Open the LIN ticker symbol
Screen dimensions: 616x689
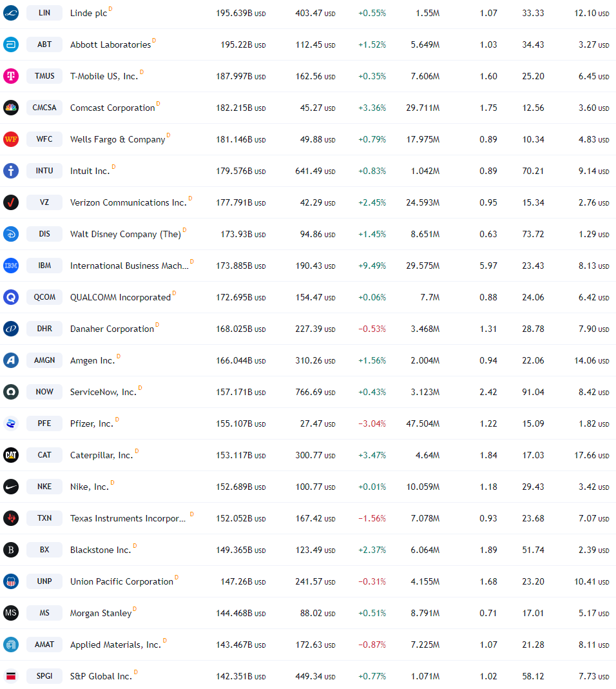tap(44, 13)
